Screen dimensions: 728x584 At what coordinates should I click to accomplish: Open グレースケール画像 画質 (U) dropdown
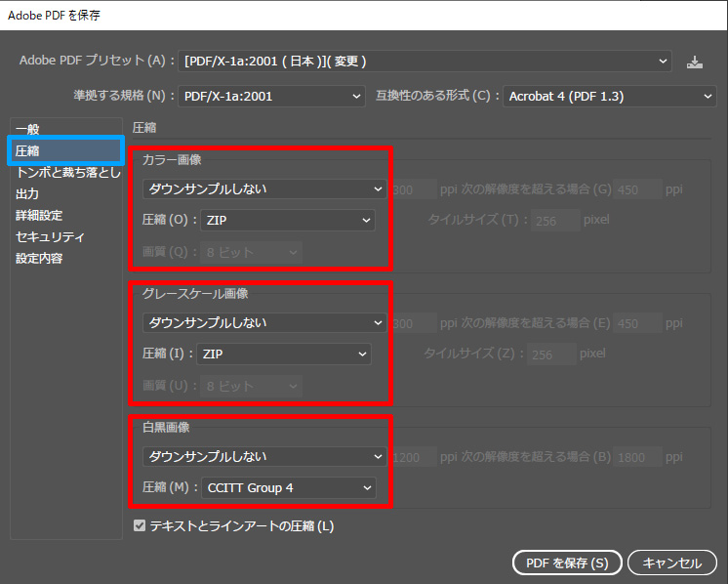[251, 386]
